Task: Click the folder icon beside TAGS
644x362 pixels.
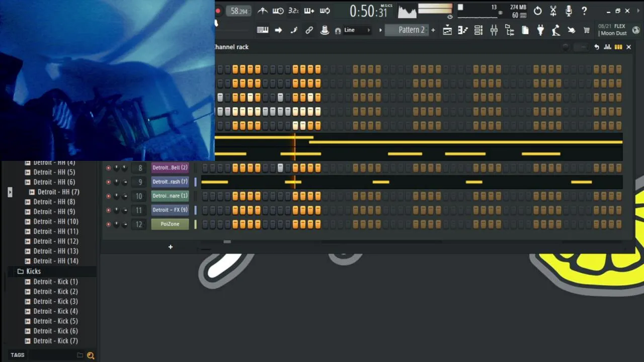Action: 79,355
